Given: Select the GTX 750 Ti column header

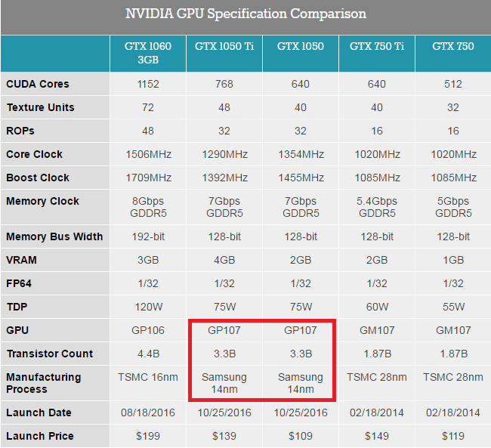Looking at the screenshot, I should pos(376,47).
